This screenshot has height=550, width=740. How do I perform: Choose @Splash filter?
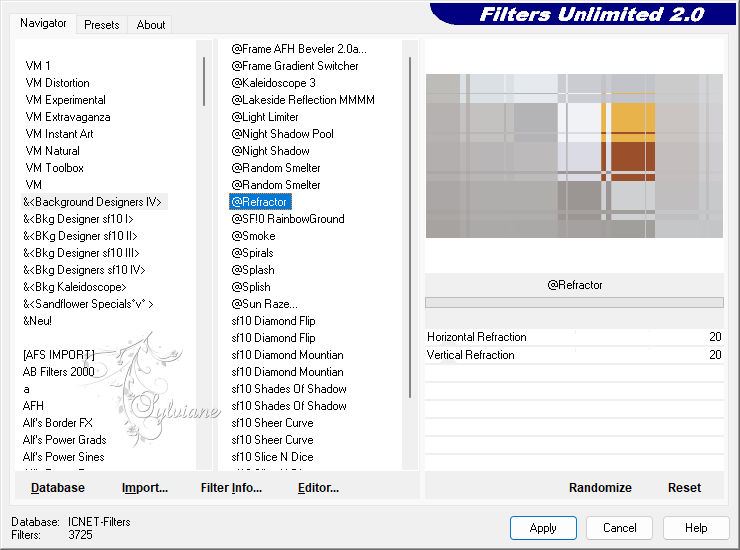click(x=253, y=270)
